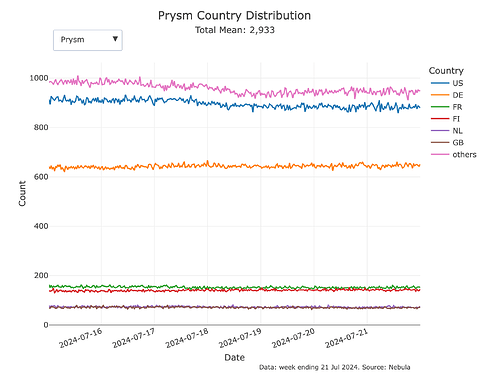This screenshot has height=375, width=489.
Task: Click the 'Count' y-axis title
Action: click(x=22, y=194)
